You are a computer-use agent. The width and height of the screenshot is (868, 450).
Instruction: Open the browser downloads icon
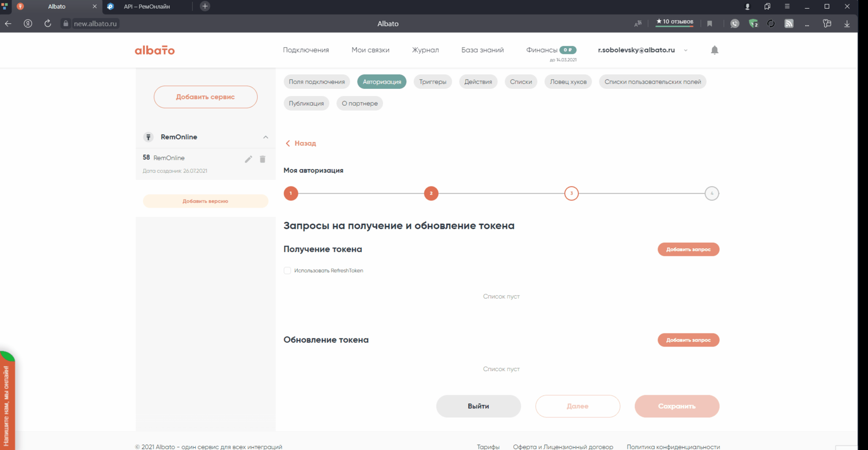click(846, 23)
